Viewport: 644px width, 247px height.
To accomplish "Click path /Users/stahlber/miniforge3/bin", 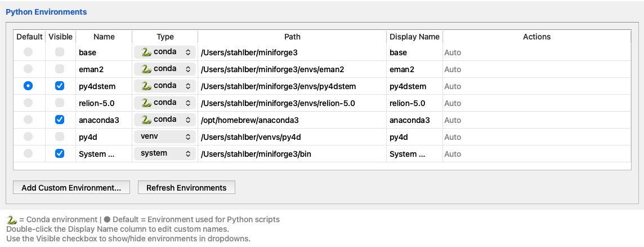I will tap(256, 154).
